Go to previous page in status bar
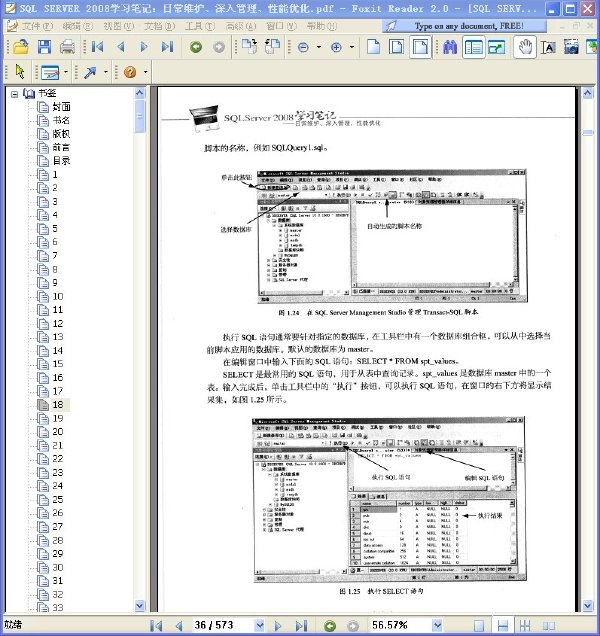Image resolution: width=600 pixels, height=636 pixels. coord(179,626)
